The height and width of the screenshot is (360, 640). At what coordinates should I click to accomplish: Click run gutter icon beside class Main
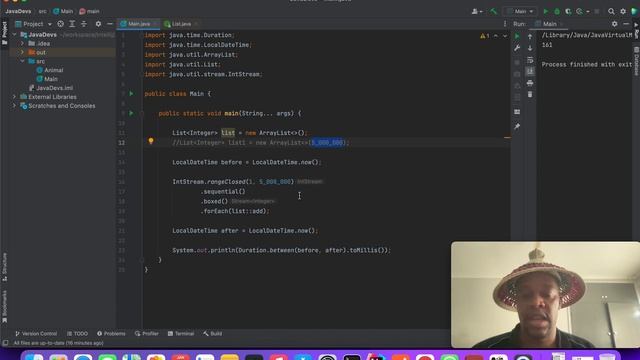131,93
